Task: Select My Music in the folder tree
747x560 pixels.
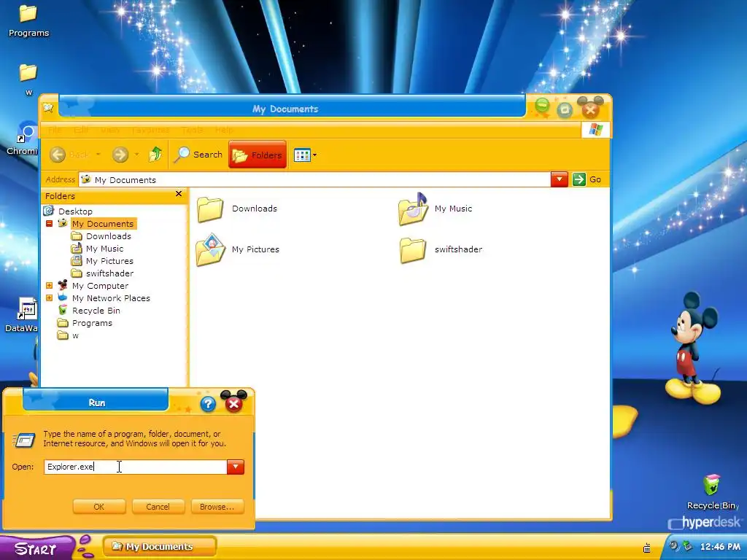Action: tap(104, 249)
